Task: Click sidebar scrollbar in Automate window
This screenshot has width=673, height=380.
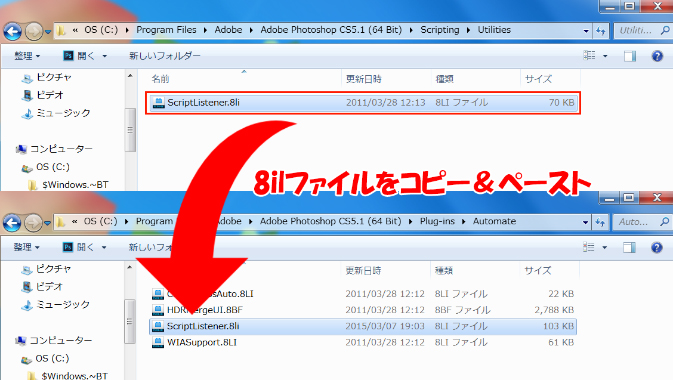Action: [130, 321]
